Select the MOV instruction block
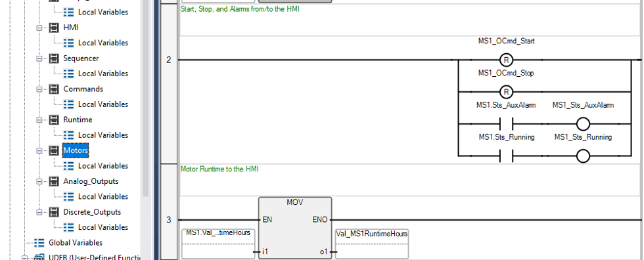 coord(295,228)
